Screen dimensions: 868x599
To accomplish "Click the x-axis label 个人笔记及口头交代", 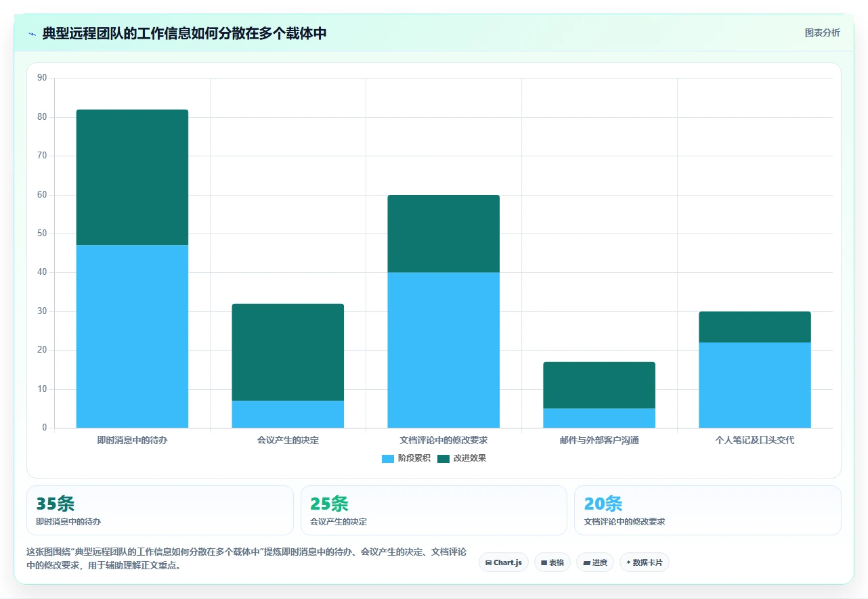I will pos(755,440).
